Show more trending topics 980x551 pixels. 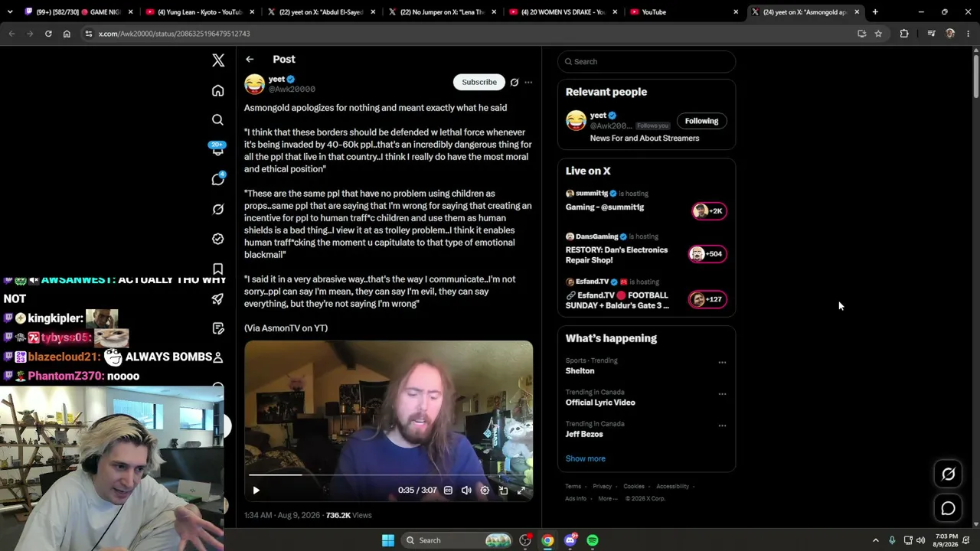586,458
